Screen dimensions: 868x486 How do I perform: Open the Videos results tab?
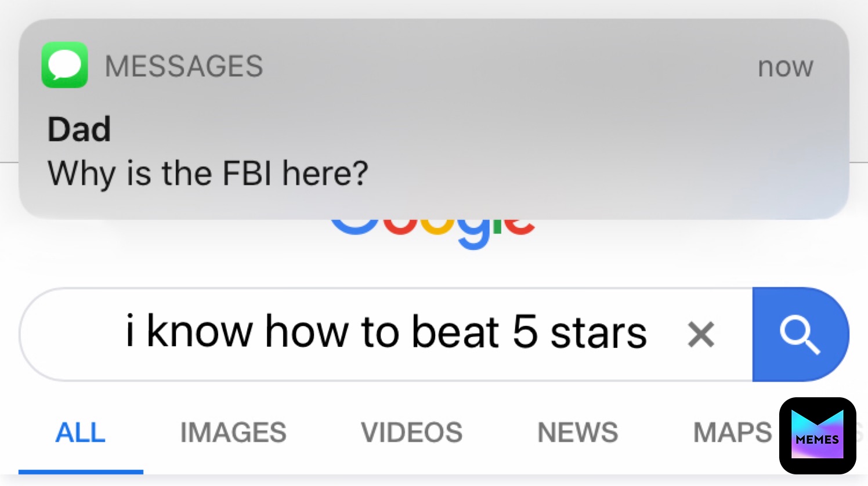click(411, 433)
